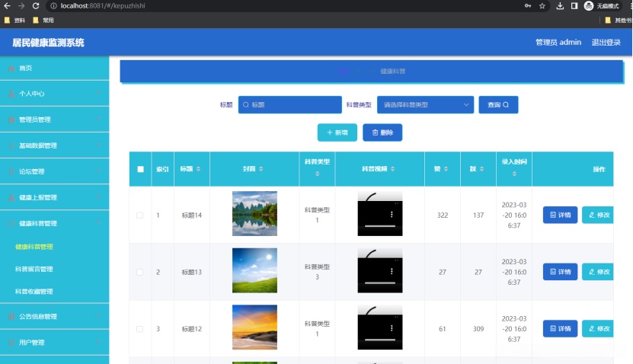
Task: Open the sunset beach cover thumbnail
Action: click(254, 327)
